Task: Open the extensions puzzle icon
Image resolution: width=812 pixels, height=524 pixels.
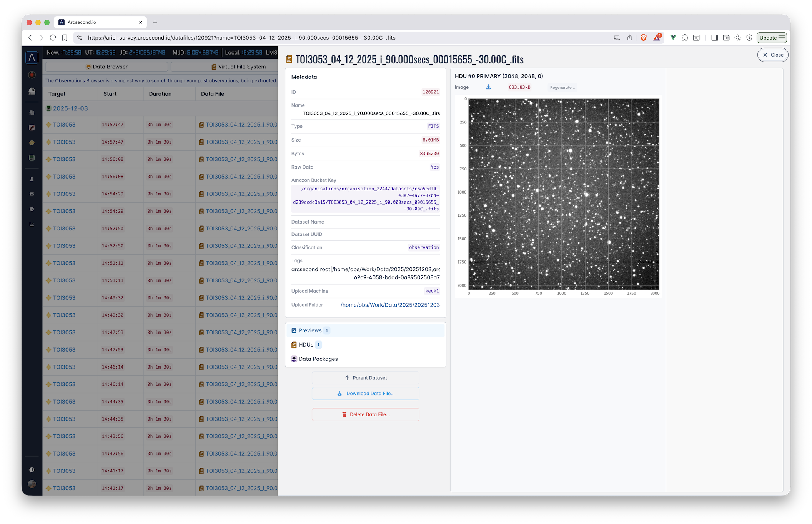Action: coord(685,38)
